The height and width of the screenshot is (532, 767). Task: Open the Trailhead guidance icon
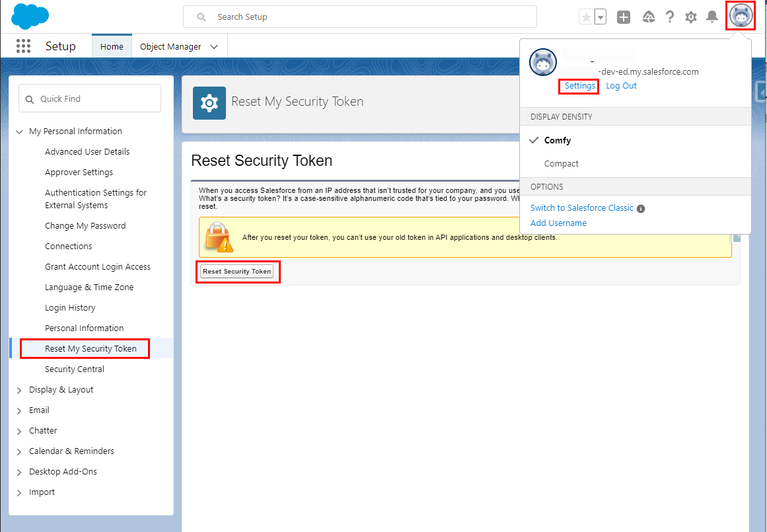[x=649, y=17]
